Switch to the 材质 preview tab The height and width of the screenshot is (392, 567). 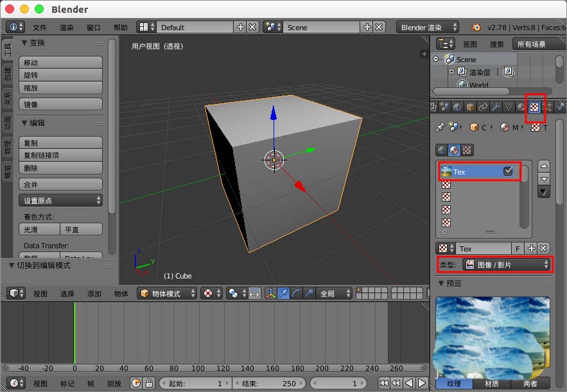(x=492, y=384)
